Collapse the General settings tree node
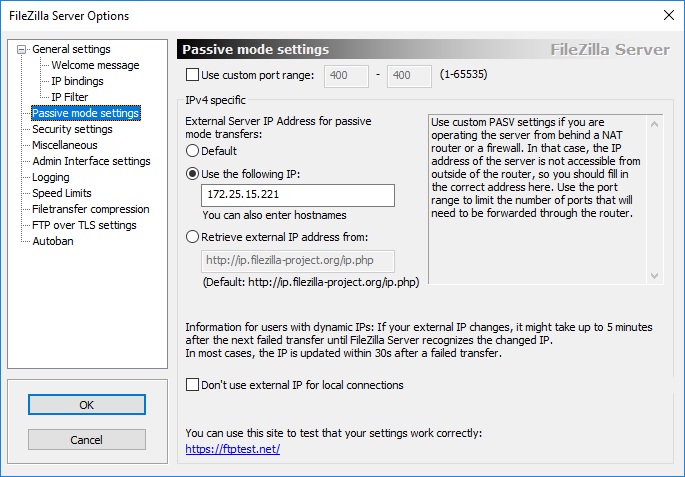Image resolution: width=685 pixels, height=477 pixels. pos(21,49)
